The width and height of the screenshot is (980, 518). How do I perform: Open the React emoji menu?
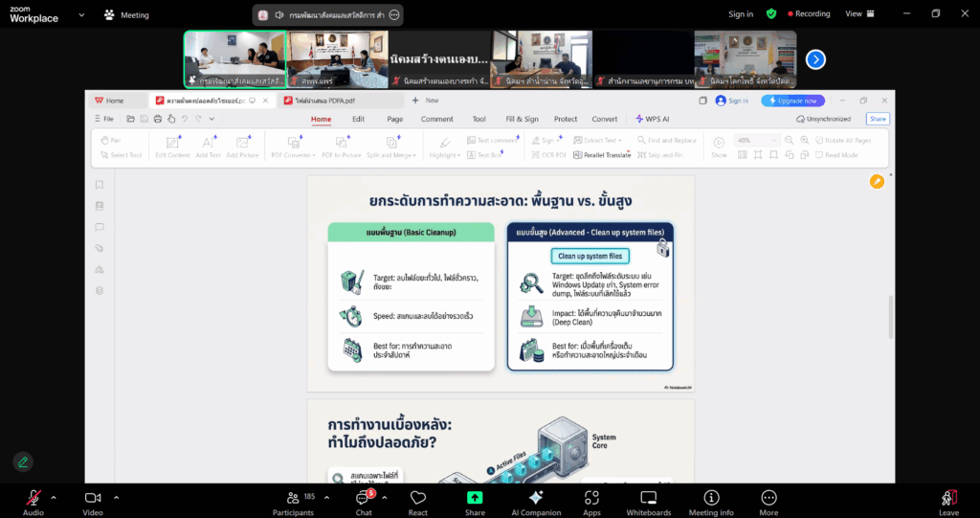(x=417, y=502)
